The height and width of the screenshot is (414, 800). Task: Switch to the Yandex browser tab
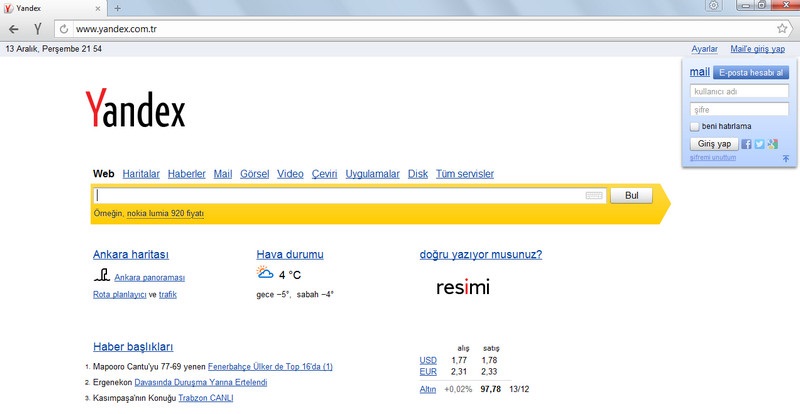(x=53, y=9)
